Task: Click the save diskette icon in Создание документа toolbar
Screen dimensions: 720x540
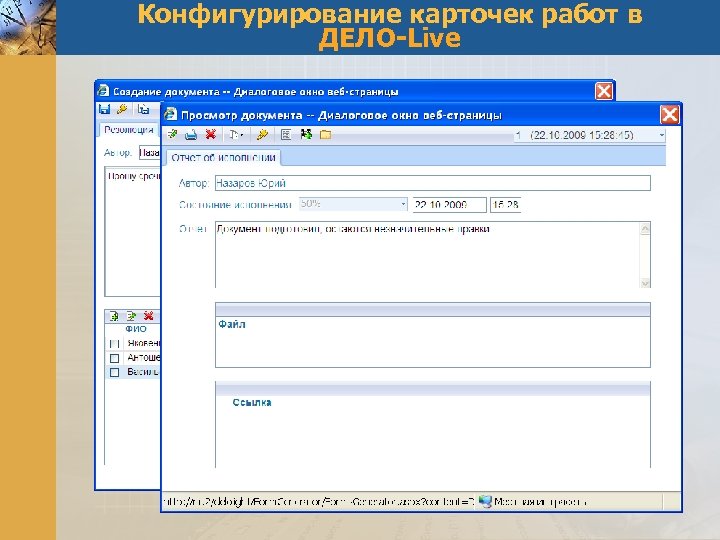Action: [105, 109]
